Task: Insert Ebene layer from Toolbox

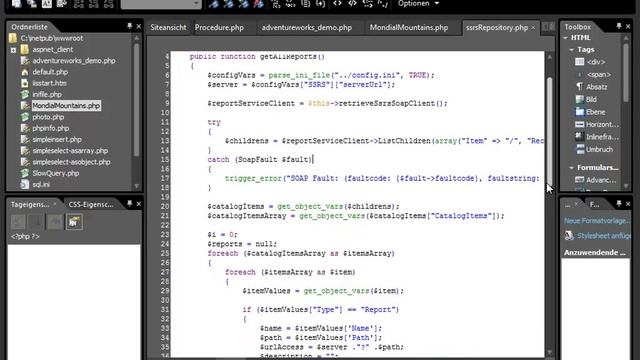Action: 595,112
